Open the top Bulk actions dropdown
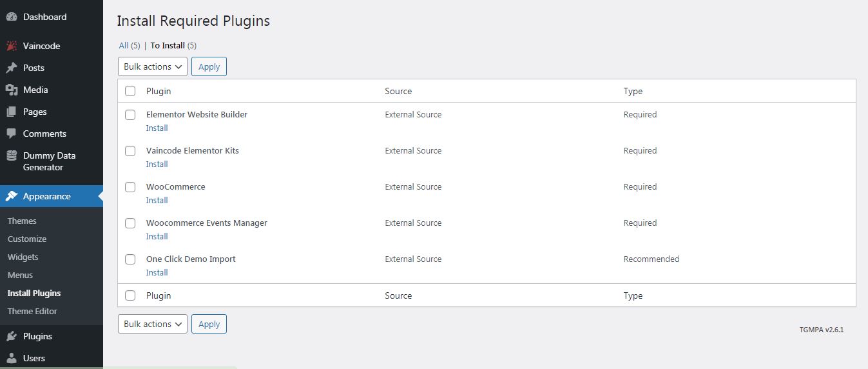This screenshot has height=369, width=868. [153, 66]
